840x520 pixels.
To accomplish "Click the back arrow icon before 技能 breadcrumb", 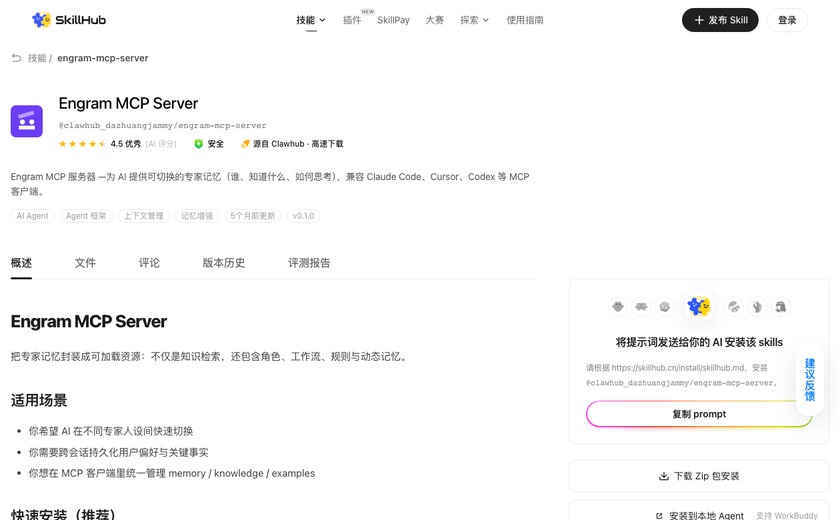I will coord(17,58).
